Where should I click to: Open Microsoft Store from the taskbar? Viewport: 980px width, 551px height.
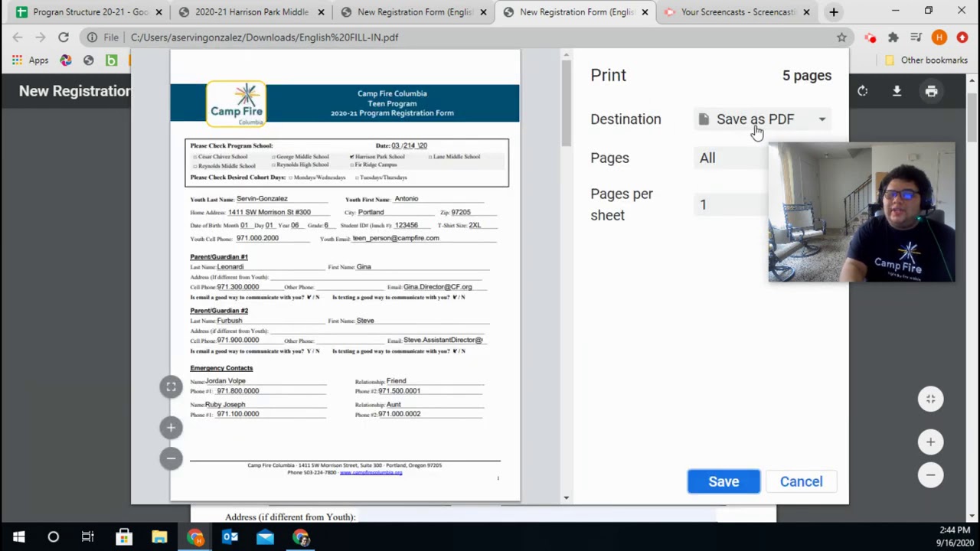click(x=123, y=537)
